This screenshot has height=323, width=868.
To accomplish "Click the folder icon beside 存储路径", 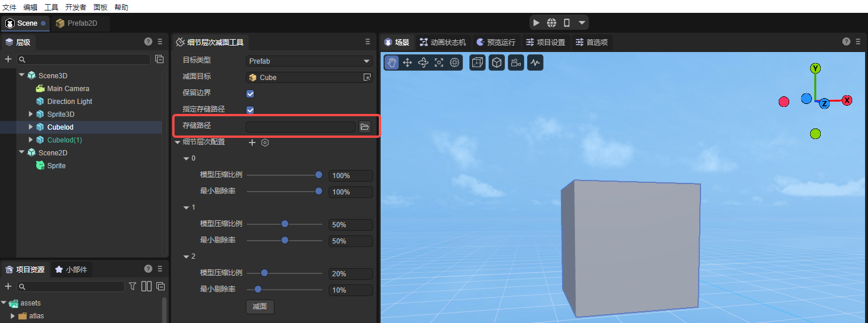I will coord(365,127).
